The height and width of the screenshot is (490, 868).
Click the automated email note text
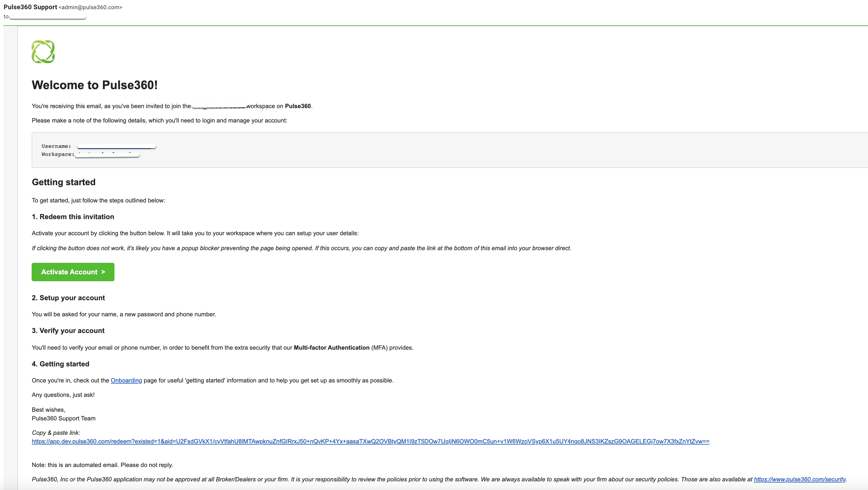(102, 465)
